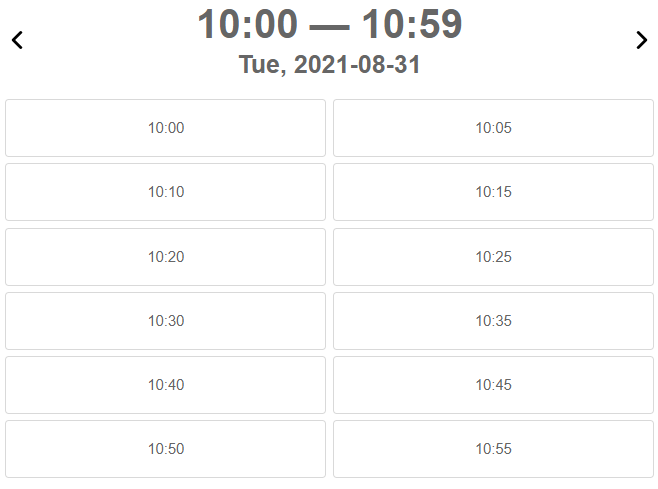658x489 pixels.
Task: Click the right chevron beside the hour heading
Action: coord(641,41)
